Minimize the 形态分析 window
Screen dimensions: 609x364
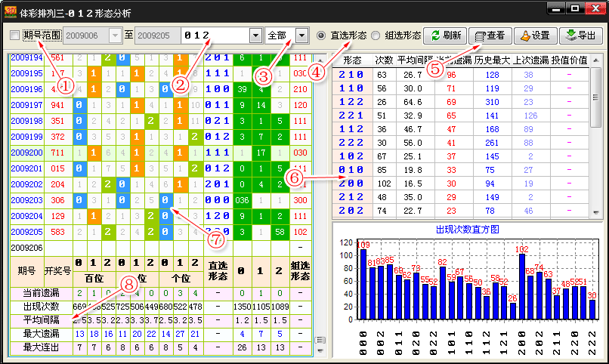click(x=556, y=8)
